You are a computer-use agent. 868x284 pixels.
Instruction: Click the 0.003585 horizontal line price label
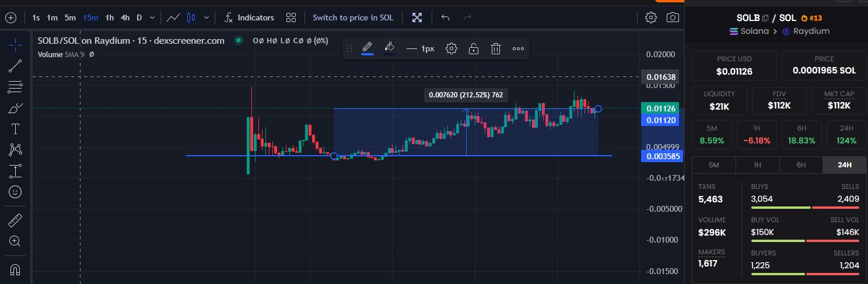[x=661, y=156]
